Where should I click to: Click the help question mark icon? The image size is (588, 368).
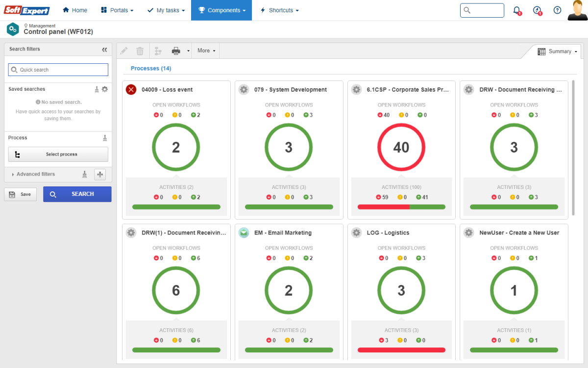coord(557,10)
